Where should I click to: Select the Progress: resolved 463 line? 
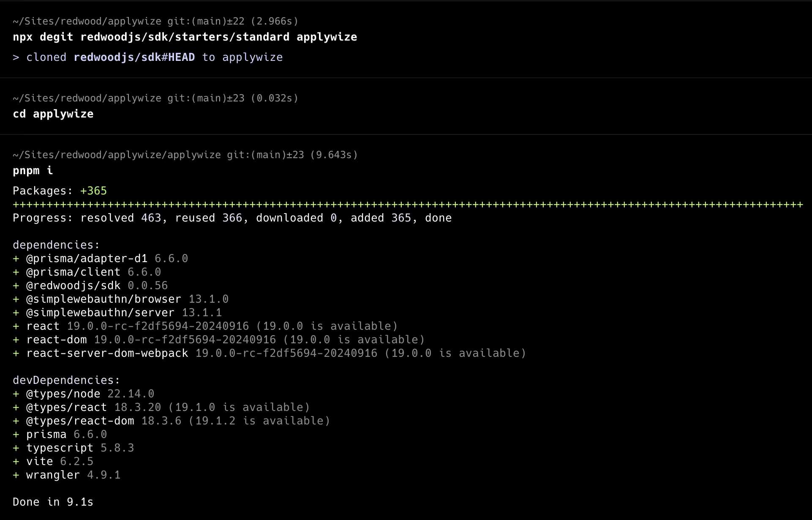232,218
